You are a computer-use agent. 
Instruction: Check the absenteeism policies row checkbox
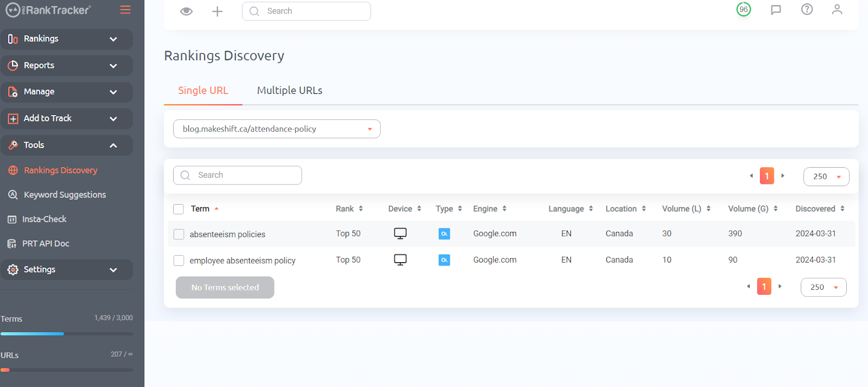[178, 234]
